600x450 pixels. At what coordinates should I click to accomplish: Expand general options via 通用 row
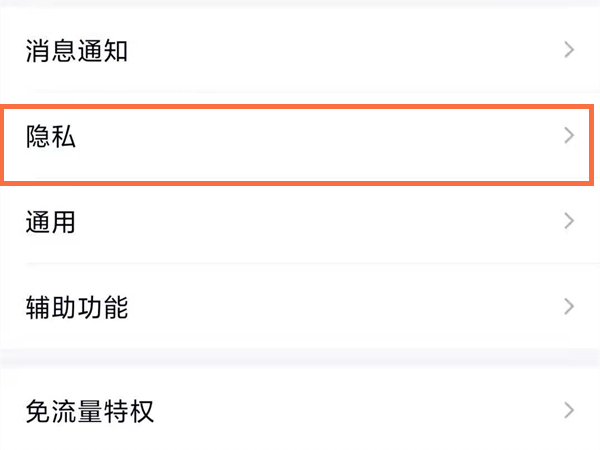click(300, 222)
